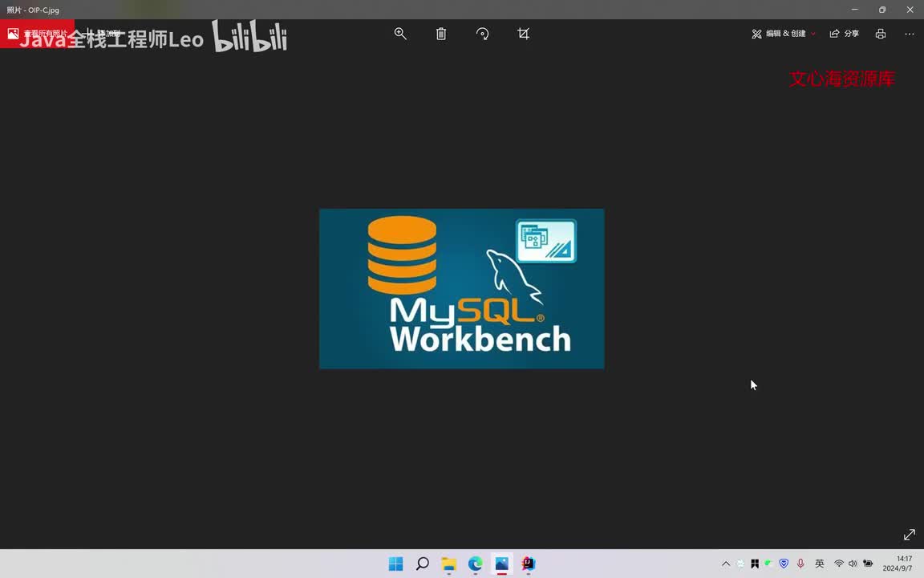Open the three-dot more options menu
This screenshot has width=924, height=578.
click(x=910, y=34)
